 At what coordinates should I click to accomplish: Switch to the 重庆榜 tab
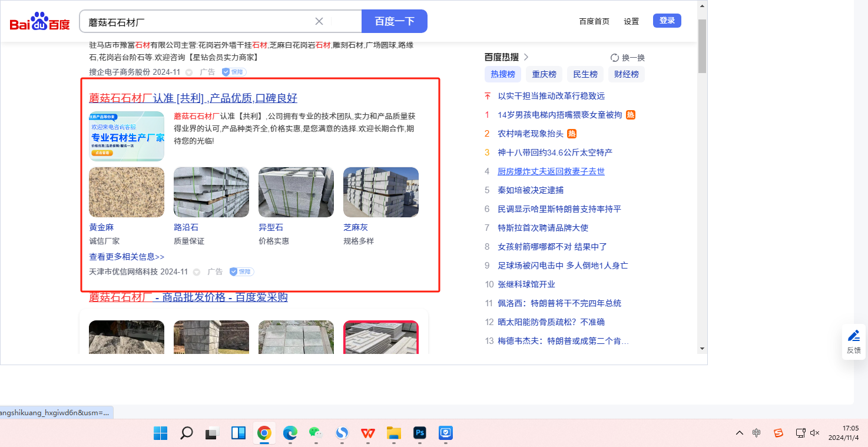pyautogui.click(x=544, y=74)
